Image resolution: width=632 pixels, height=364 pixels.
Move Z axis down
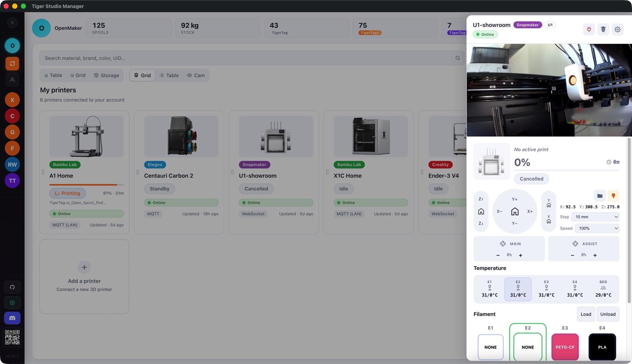point(481,223)
